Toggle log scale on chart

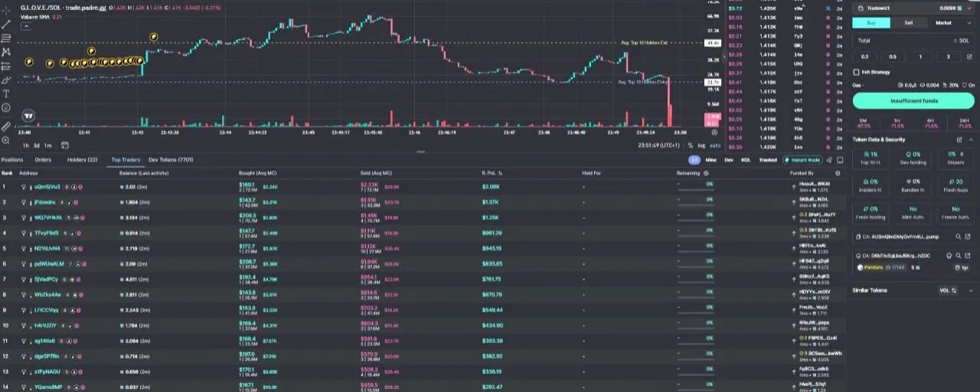pyautogui.click(x=702, y=145)
